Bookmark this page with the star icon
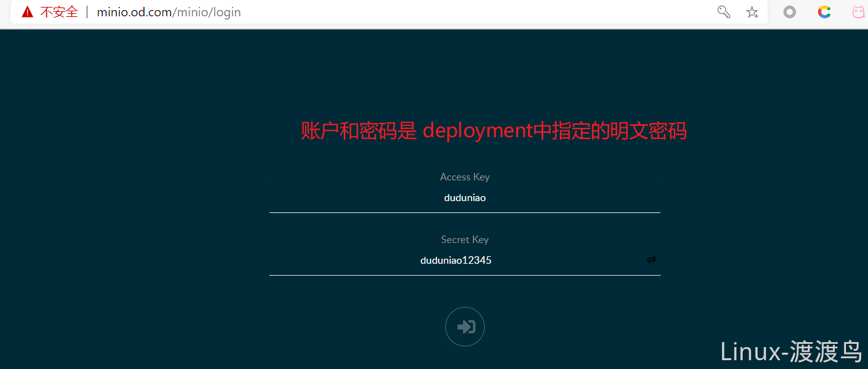This screenshot has width=868, height=369. tap(752, 12)
